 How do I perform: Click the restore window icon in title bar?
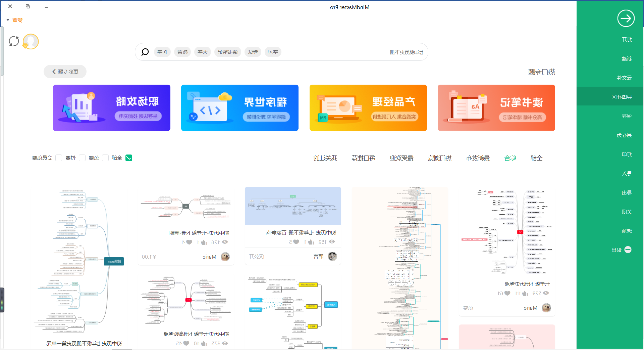tap(28, 6)
